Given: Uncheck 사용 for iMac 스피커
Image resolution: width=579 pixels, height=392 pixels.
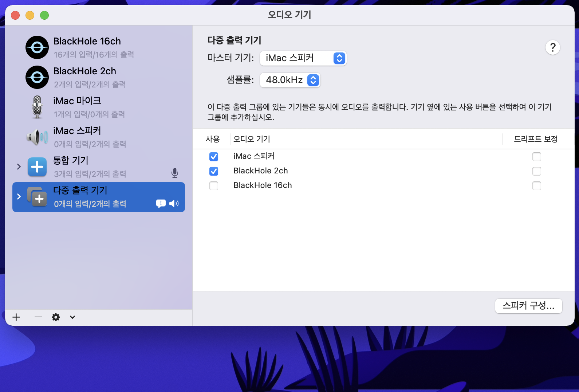Looking at the screenshot, I should pos(214,157).
